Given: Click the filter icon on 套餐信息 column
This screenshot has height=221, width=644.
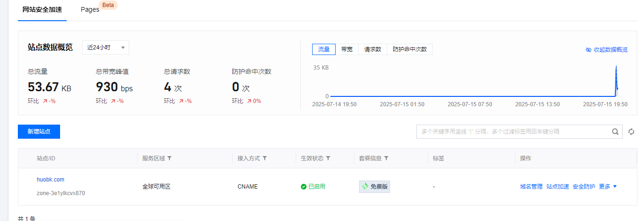Looking at the screenshot, I should tap(386, 158).
